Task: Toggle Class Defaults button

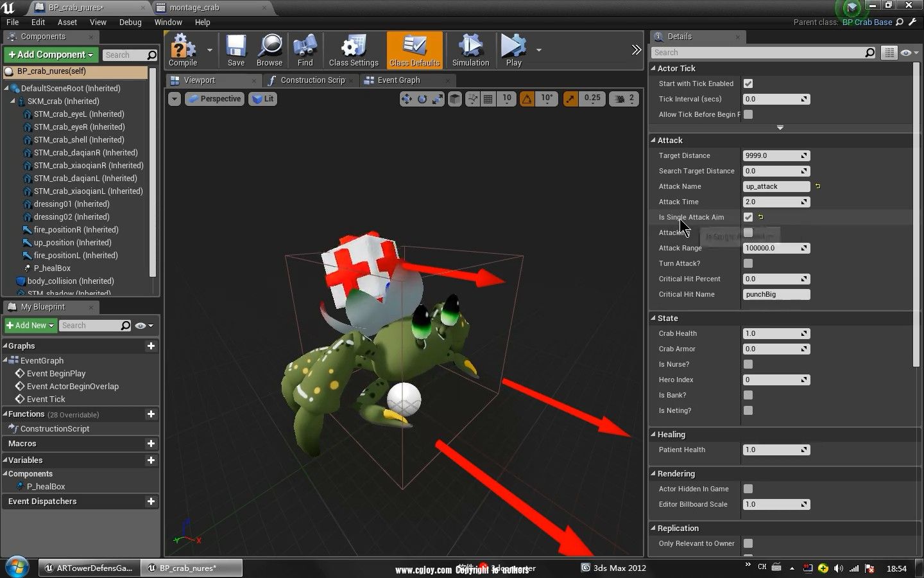Action: click(415, 50)
